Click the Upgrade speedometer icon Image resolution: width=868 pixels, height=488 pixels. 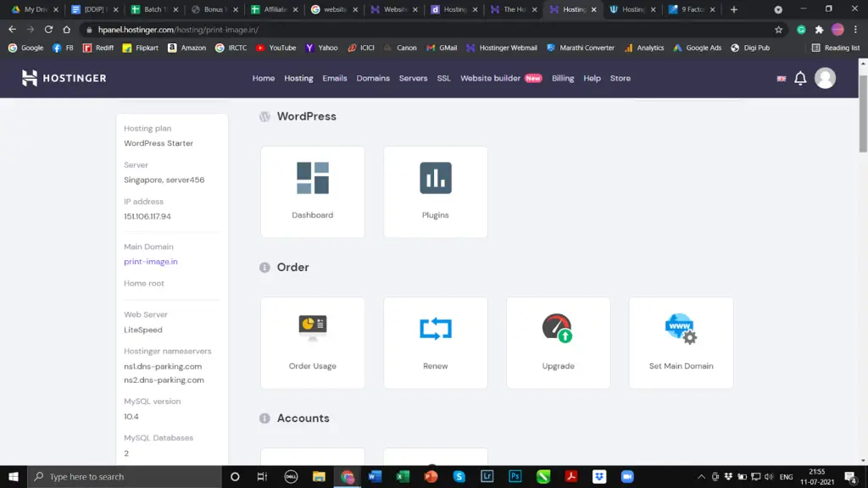558,328
